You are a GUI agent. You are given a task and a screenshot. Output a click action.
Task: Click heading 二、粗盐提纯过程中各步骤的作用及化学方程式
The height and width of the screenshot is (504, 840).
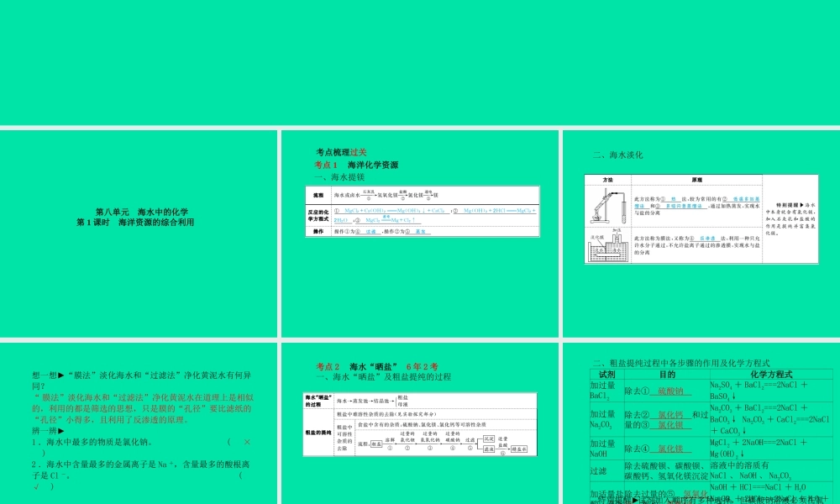(x=681, y=363)
